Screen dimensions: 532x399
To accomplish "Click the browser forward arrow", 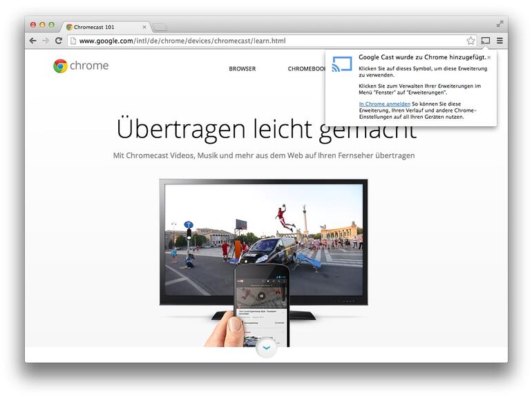I will click(46, 41).
